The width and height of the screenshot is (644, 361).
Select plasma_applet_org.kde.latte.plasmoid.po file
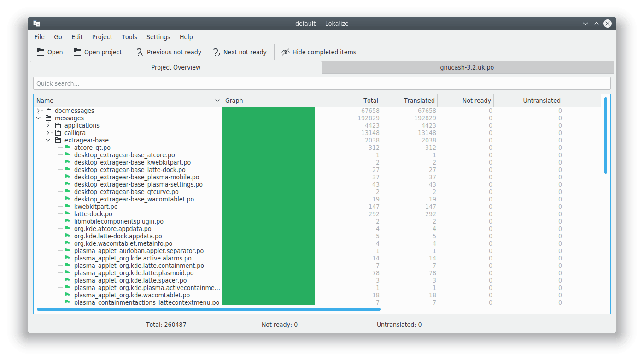click(x=134, y=273)
